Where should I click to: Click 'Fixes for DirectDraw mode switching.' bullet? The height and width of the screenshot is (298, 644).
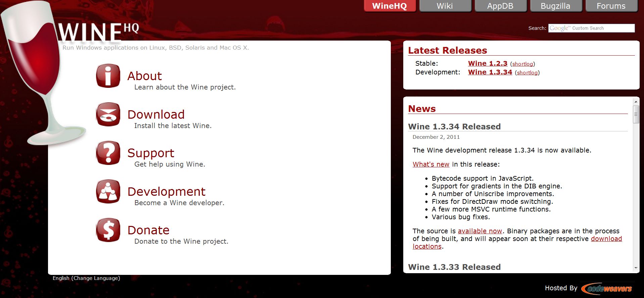pyautogui.click(x=492, y=201)
